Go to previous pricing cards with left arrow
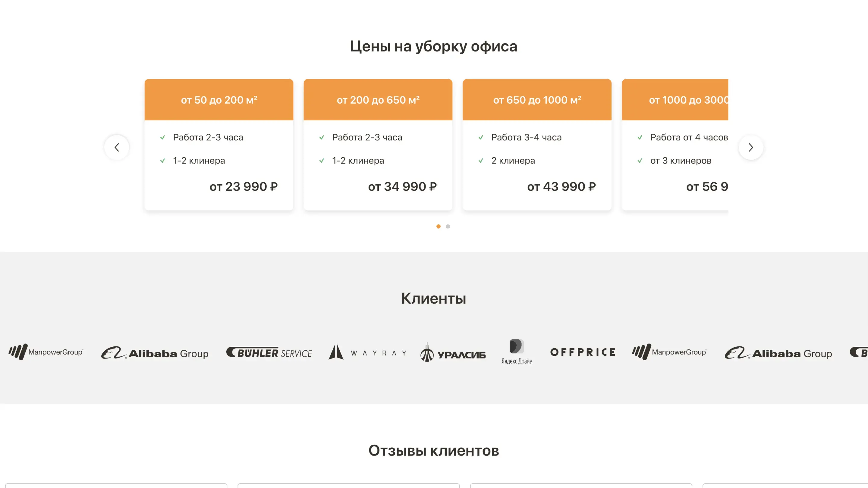Image resolution: width=868 pixels, height=488 pixels. [117, 147]
